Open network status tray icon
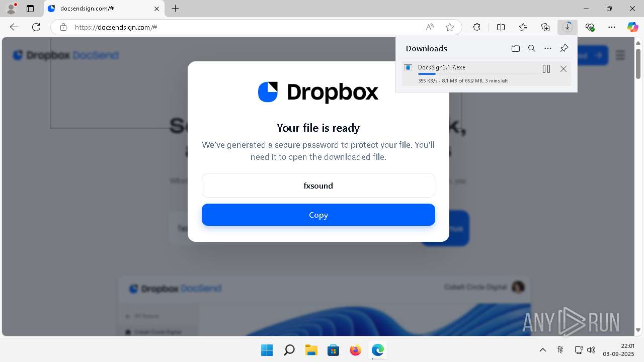This screenshot has height=362, width=644. click(579, 350)
